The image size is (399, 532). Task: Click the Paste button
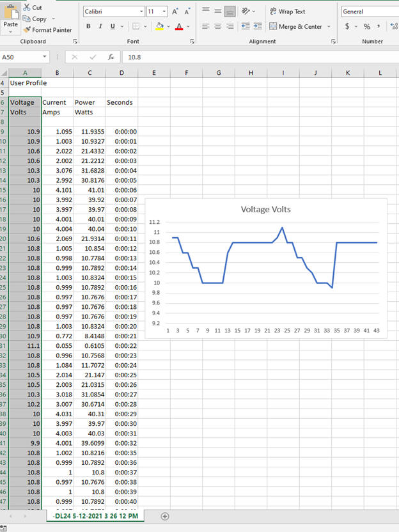pos(10,18)
